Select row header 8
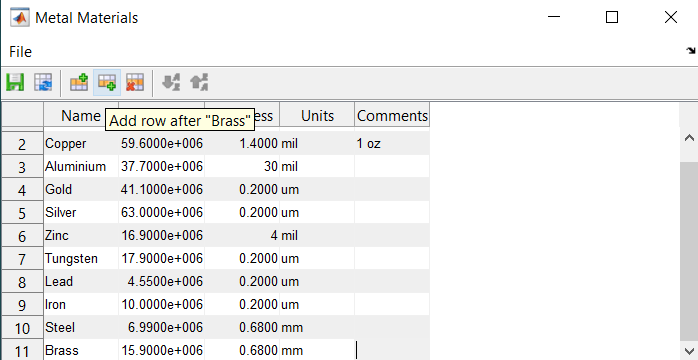 pyautogui.click(x=22, y=282)
